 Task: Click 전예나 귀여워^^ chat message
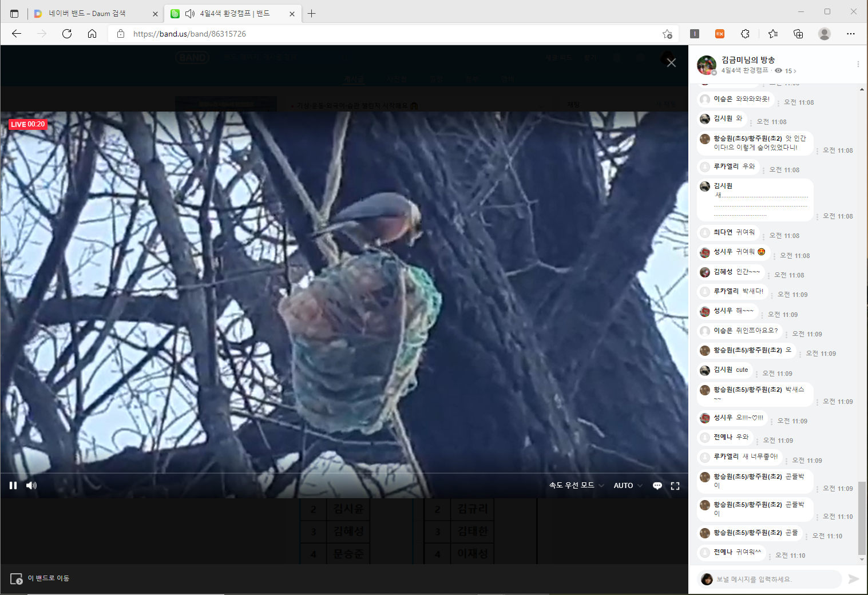click(x=731, y=552)
